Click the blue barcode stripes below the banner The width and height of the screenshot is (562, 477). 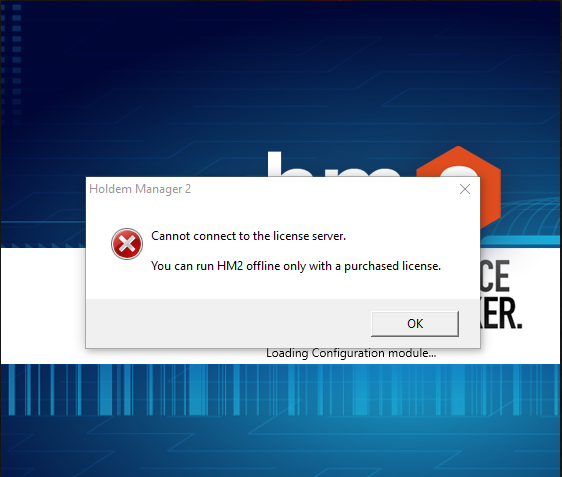(x=281, y=390)
